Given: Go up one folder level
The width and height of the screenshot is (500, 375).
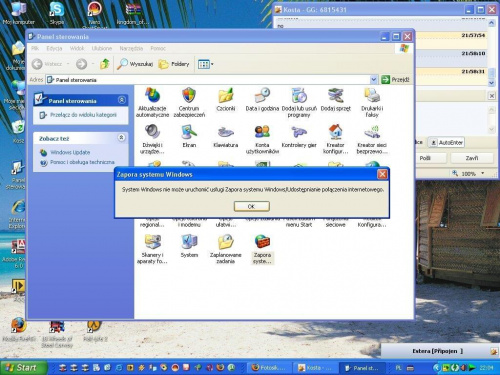Looking at the screenshot, I should pos(105,64).
